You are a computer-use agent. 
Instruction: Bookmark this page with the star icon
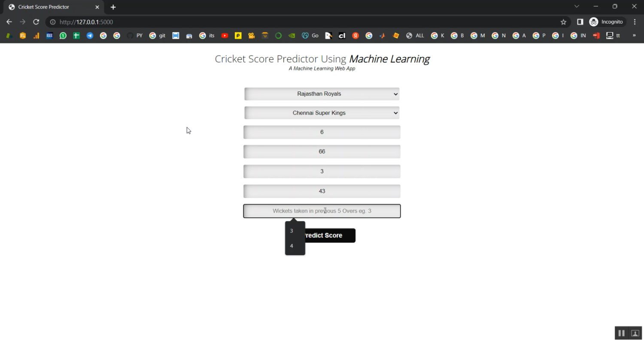(x=563, y=22)
